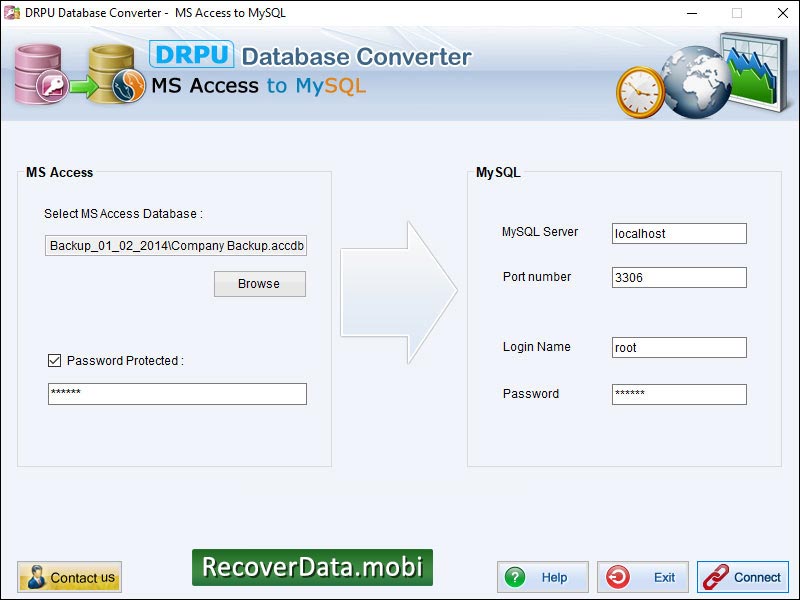Click the globe icon in the banner
Screen dimensions: 800x600
pos(697,82)
